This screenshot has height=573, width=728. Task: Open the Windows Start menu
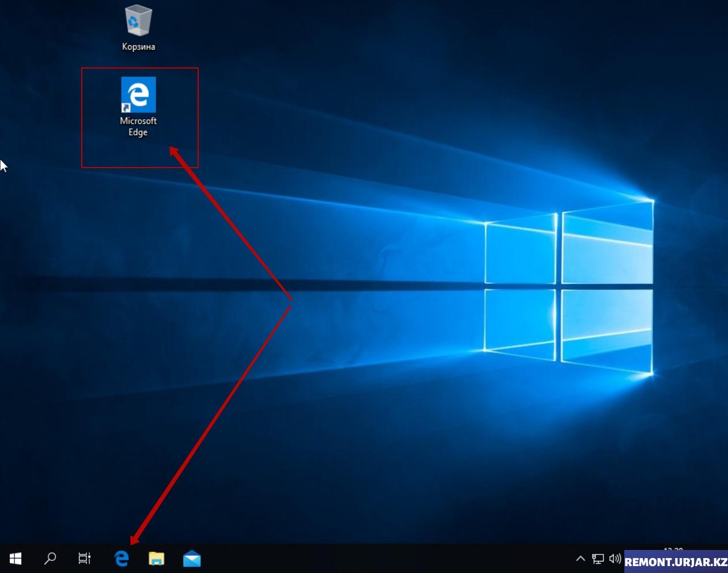pyautogui.click(x=16, y=559)
